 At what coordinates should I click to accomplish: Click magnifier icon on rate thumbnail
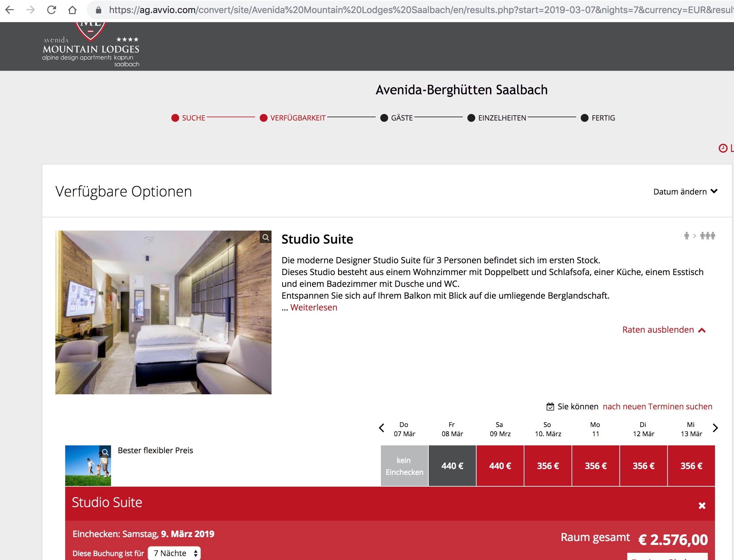click(105, 452)
